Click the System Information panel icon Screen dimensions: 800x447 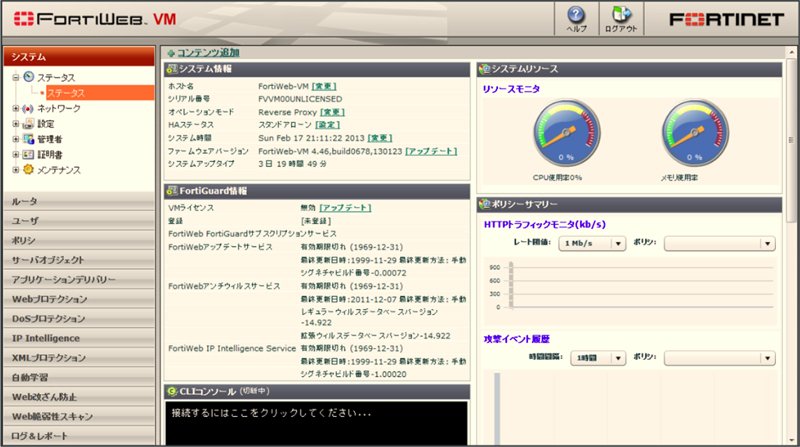[172, 69]
